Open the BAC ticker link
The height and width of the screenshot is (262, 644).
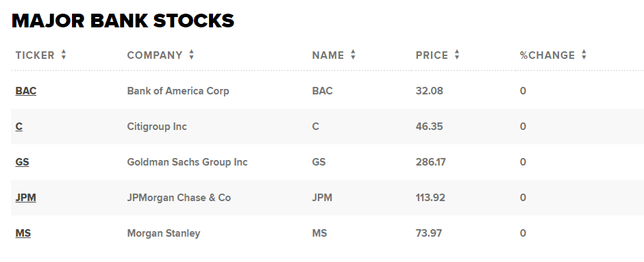click(x=26, y=91)
